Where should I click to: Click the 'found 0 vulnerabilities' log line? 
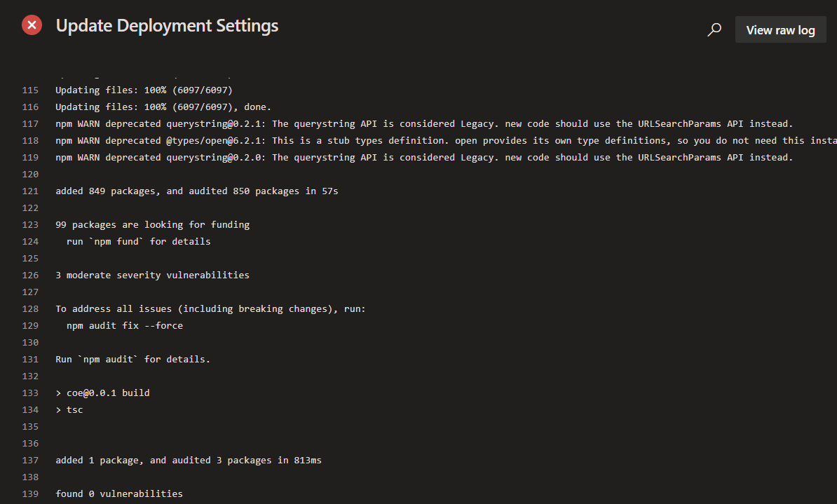[119, 493]
